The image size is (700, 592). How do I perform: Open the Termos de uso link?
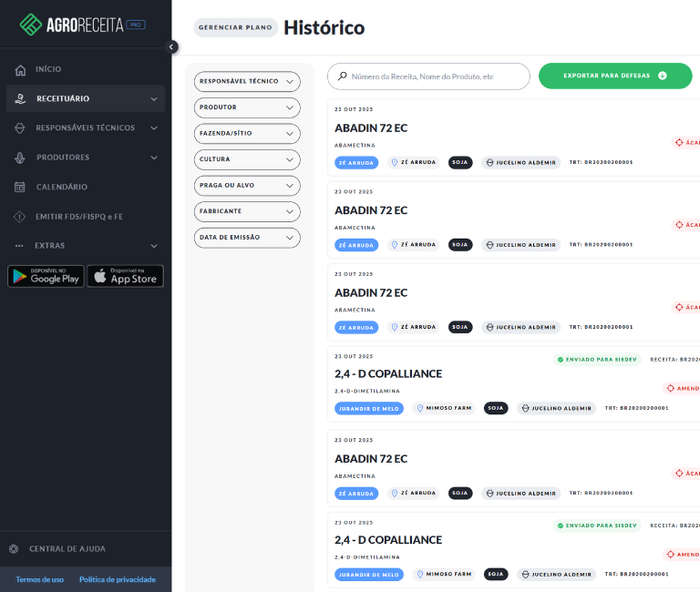40,579
